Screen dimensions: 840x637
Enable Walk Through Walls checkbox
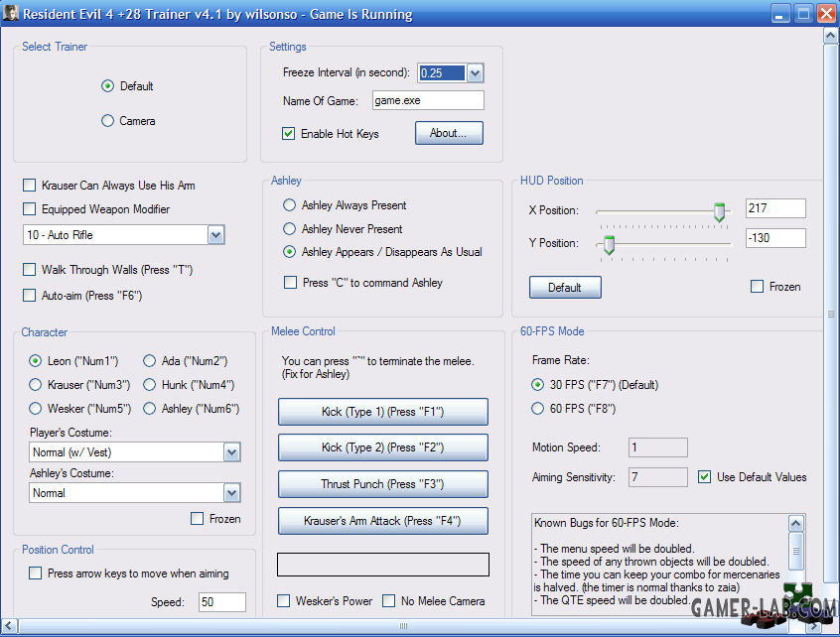(30, 269)
